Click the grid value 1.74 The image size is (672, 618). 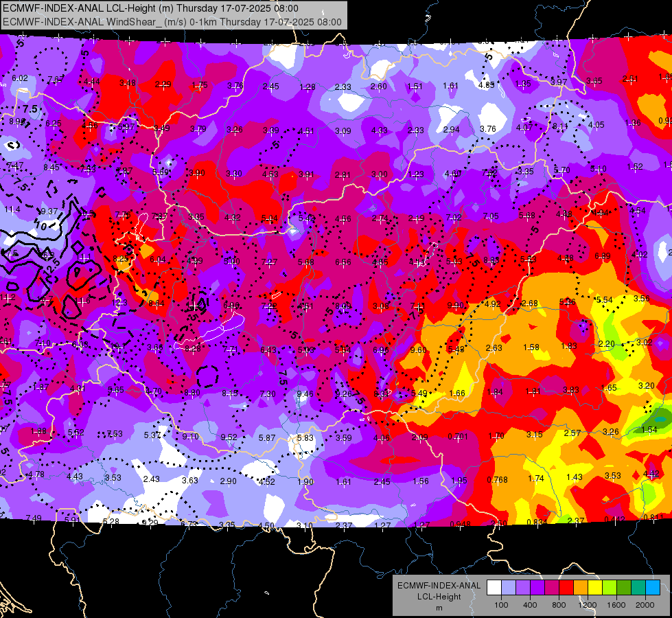coord(536,479)
